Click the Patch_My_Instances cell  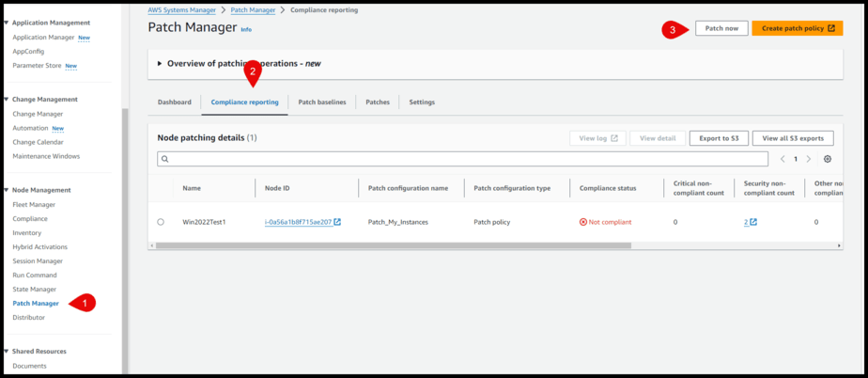click(x=398, y=222)
